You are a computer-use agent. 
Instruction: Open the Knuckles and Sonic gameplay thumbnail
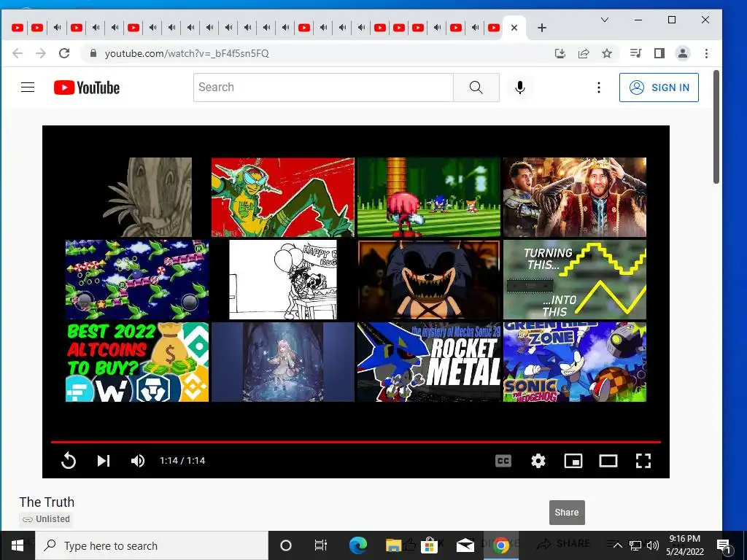(429, 197)
